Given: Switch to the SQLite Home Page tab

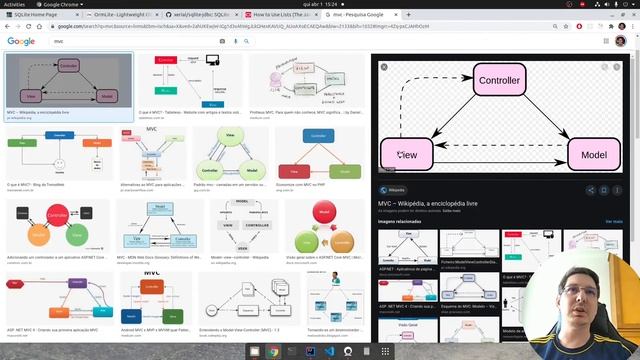Looking at the screenshot, I should 42,14.
